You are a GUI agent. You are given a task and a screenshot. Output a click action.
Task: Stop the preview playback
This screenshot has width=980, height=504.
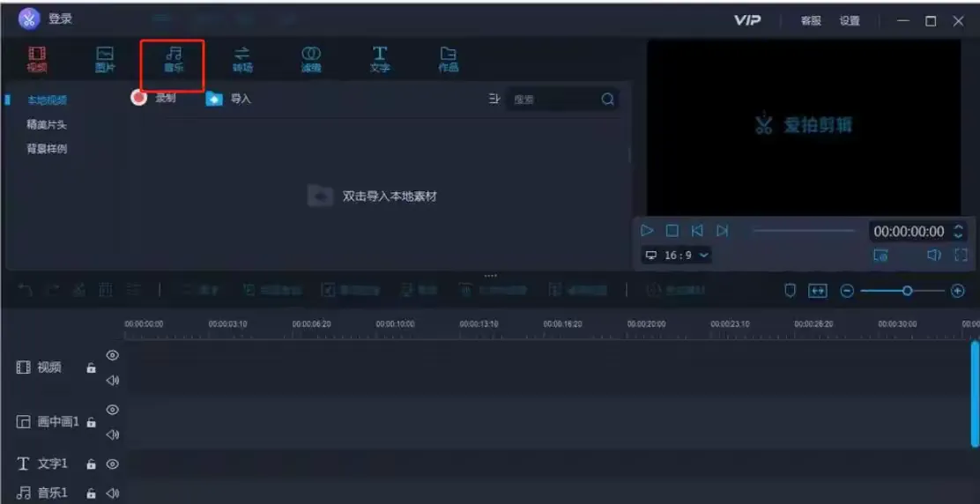pos(672,231)
